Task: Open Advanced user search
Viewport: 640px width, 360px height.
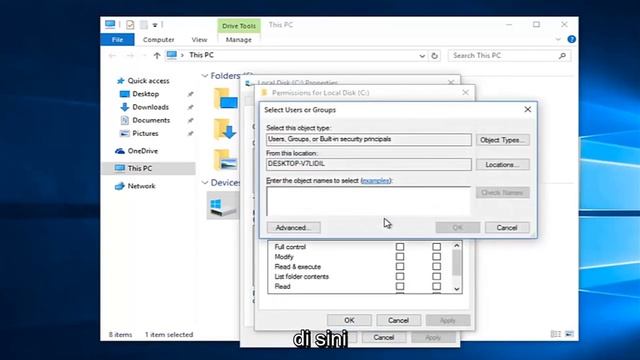Action: 293,228
